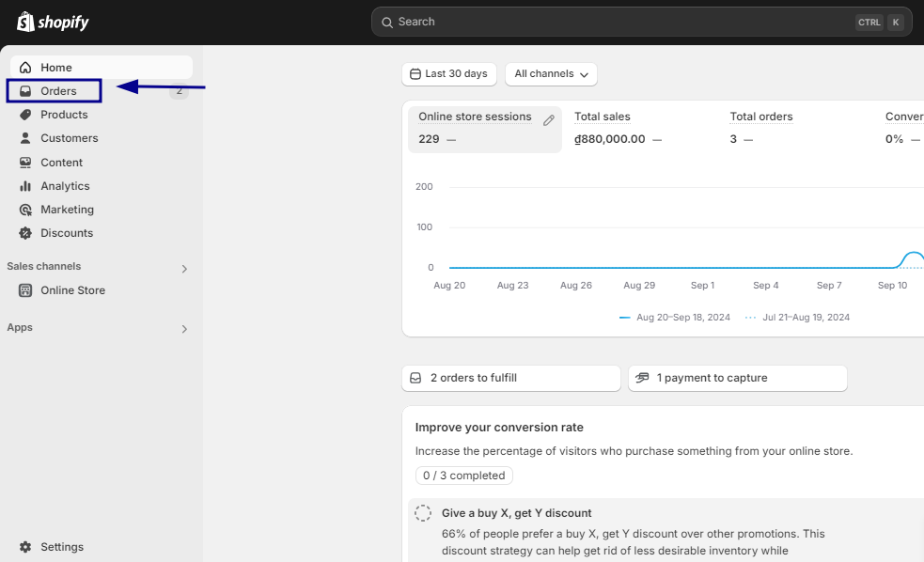The width and height of the screenshot is (924, 562).
Task: Click the Shopify logo
Action: [53, 22]
